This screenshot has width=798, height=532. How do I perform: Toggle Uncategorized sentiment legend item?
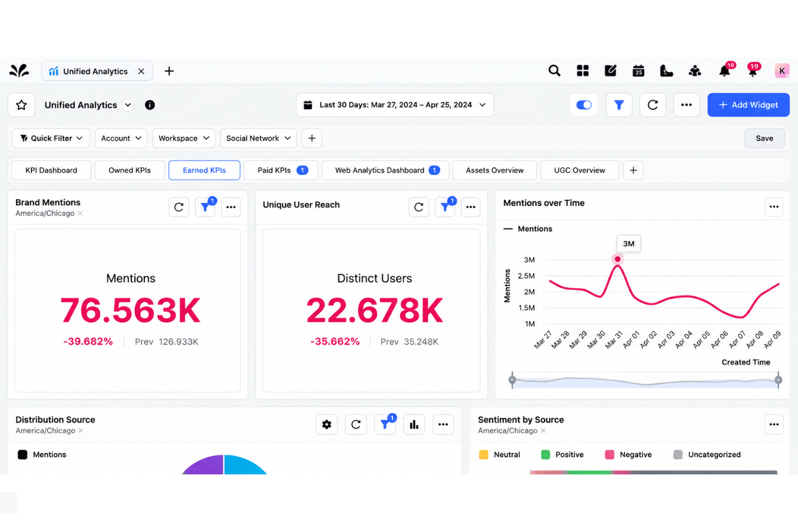click(x=707, y=454)
